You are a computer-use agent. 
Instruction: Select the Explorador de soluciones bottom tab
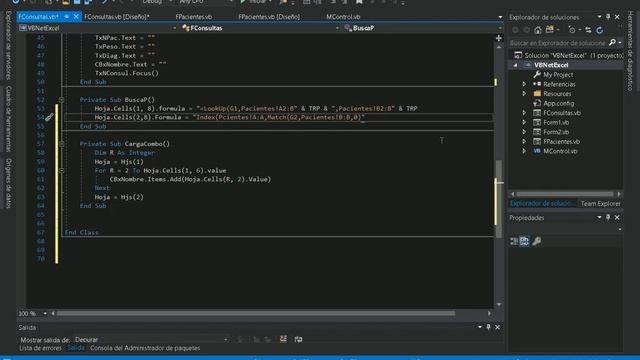[x=542, y=203]
